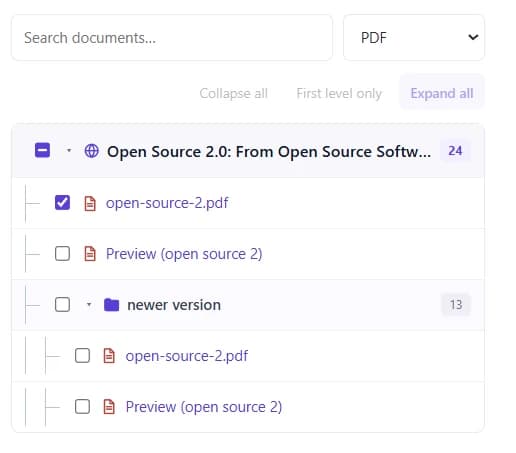Viewport: 516px width, 453px height.
Task: Click PDF icon of Preview inside newer version folder
Action: pos(109,407)
